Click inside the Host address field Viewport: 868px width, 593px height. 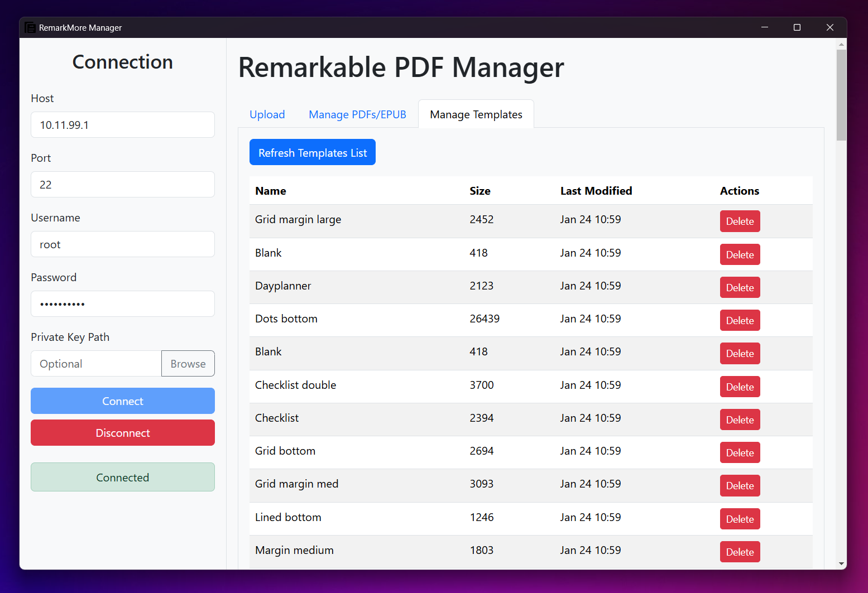[122, 124]
